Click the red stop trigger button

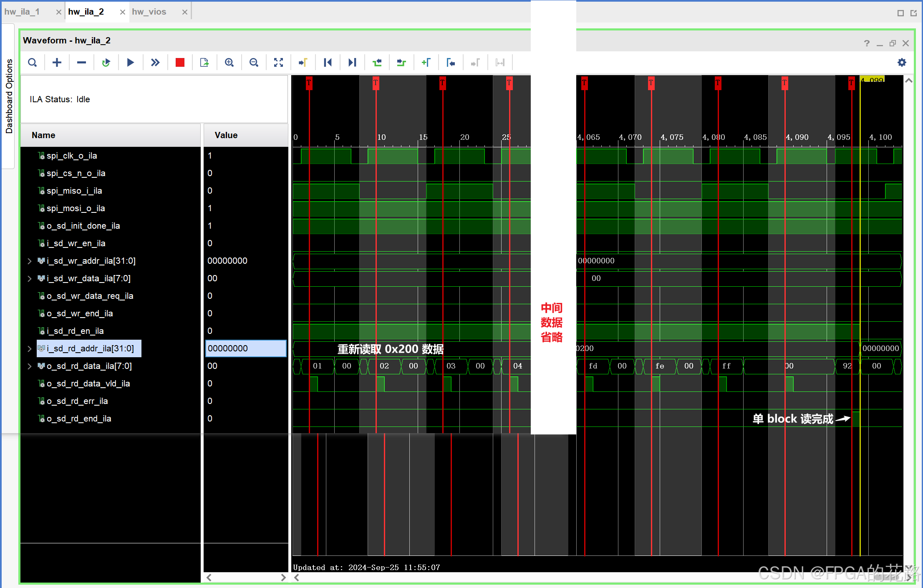coord(180,63)
